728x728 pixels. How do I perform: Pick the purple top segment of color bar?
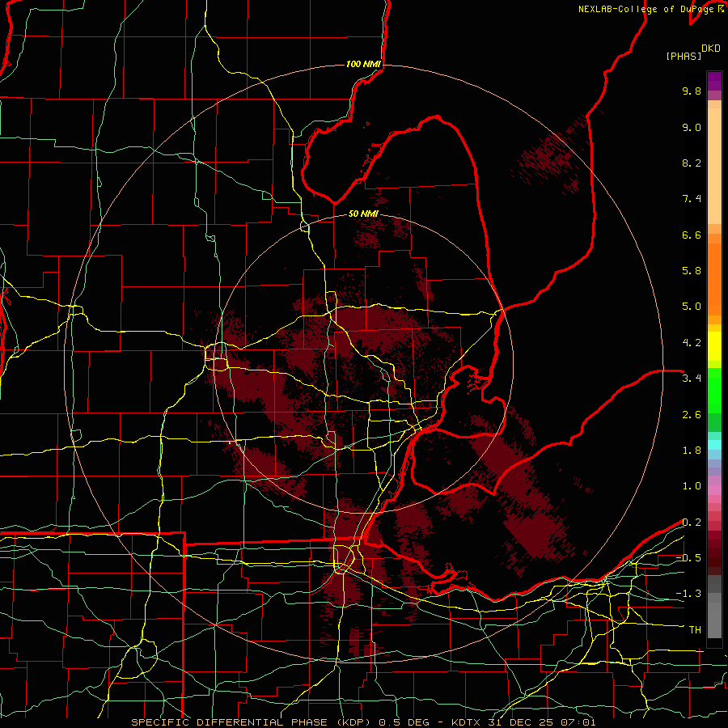pyautogui.click(x=714, y=81)
